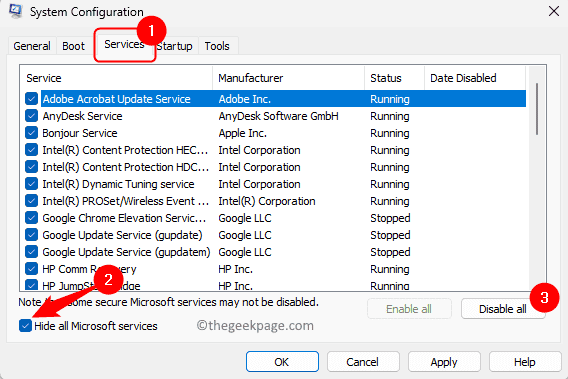
Task: Sort by the Status column header
Action: (394, 78)
